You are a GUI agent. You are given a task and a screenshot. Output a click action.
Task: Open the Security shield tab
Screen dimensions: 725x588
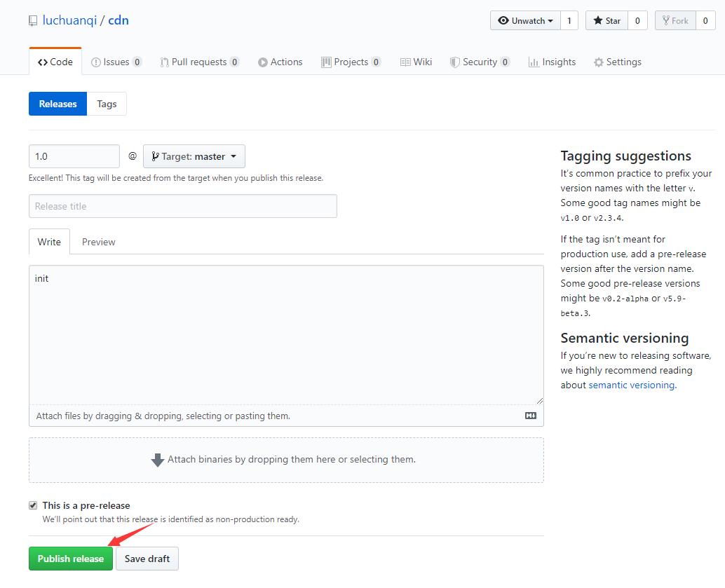[480, 62]
